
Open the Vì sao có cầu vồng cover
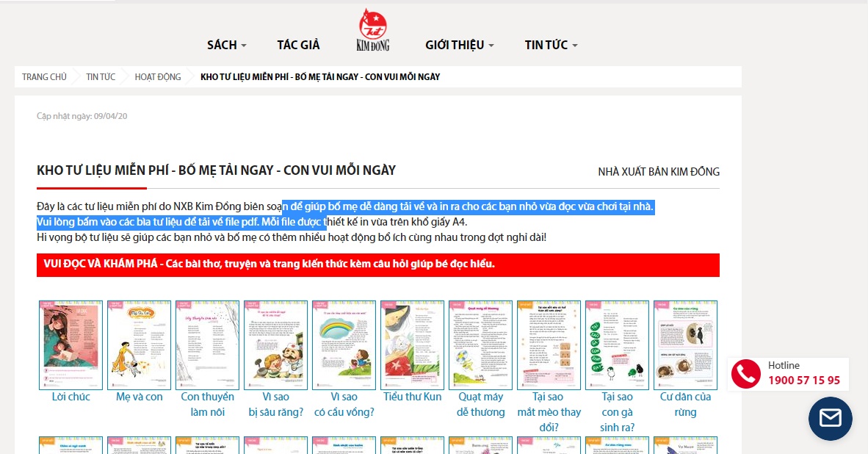(x=344, y=345)
